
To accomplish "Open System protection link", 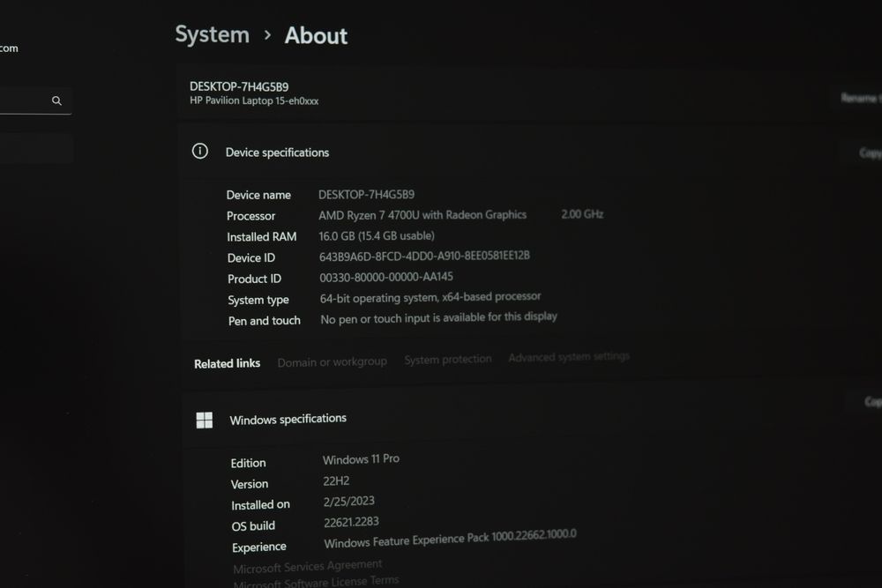I will 448,359.
